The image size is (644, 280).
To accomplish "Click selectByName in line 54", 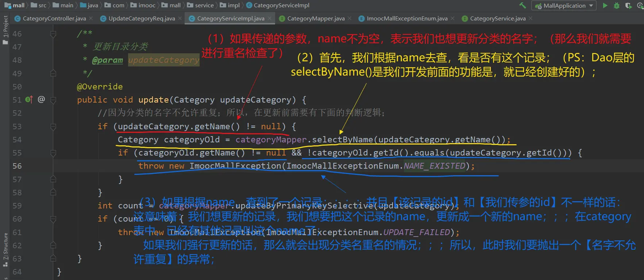I will (x=343, y=139).
